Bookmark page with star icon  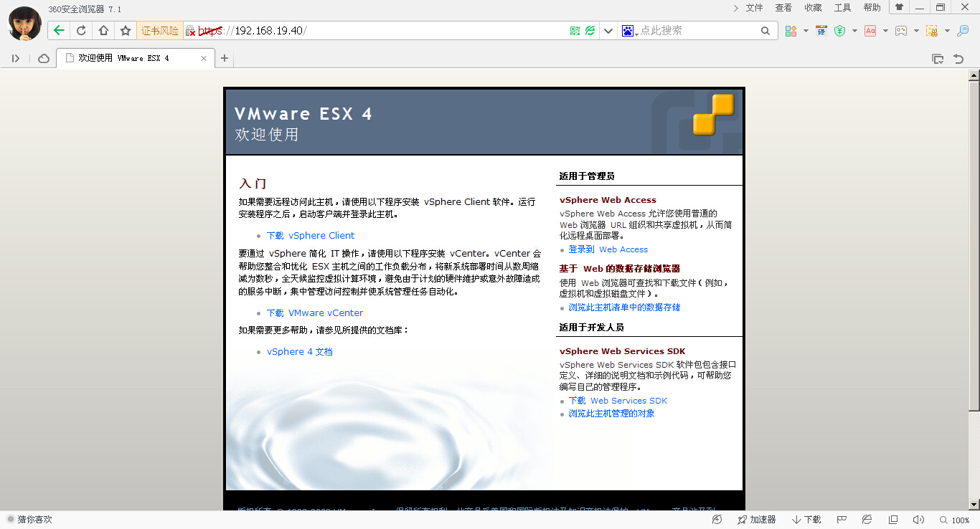(126, 31)
